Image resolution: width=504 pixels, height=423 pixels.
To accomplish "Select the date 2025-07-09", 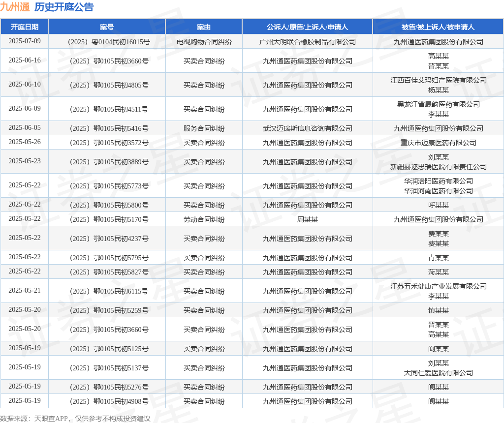I will click(25, 41).
